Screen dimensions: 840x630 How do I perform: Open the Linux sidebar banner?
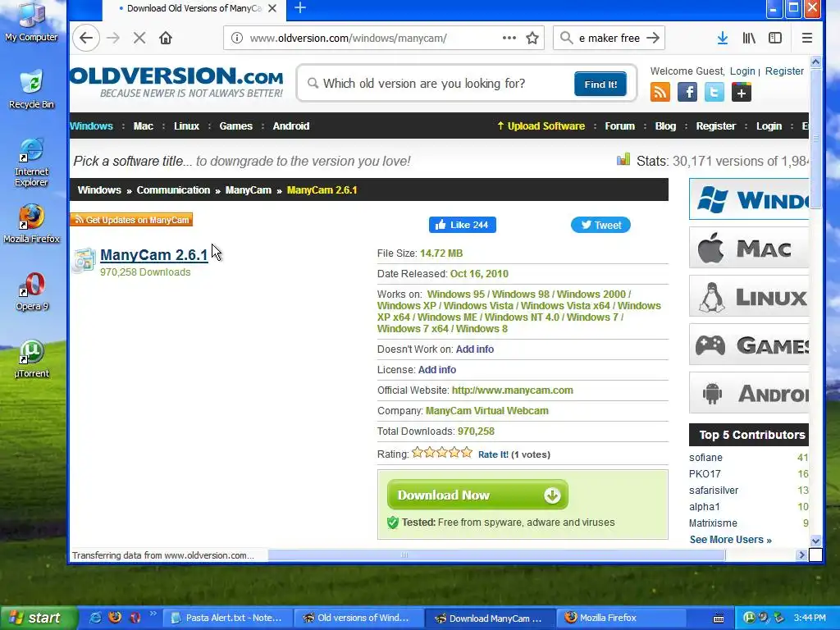[x=749, y=295]
